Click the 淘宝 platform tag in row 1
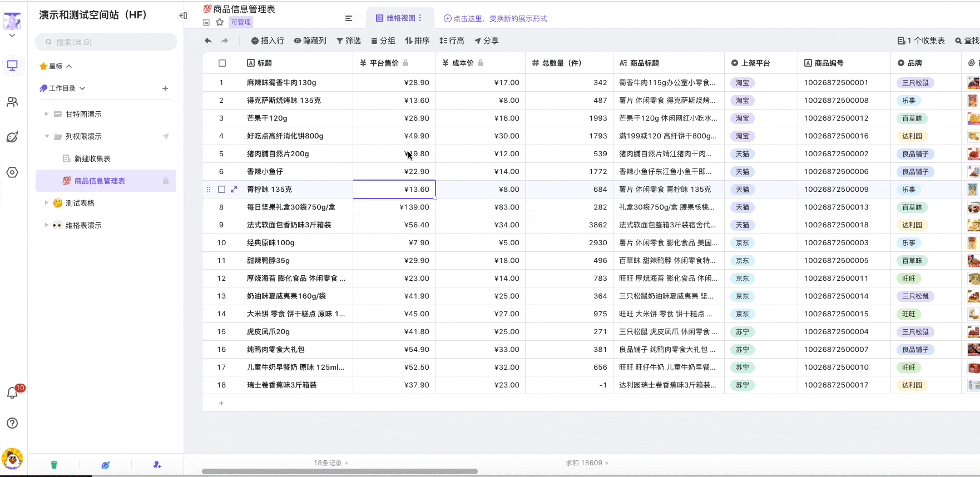 click(x=743, y=83)
